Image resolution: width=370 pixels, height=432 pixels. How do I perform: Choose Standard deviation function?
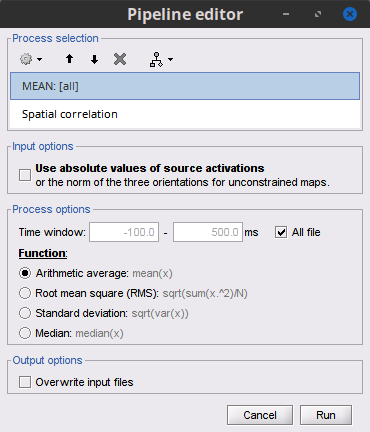[x=25, y=313]
